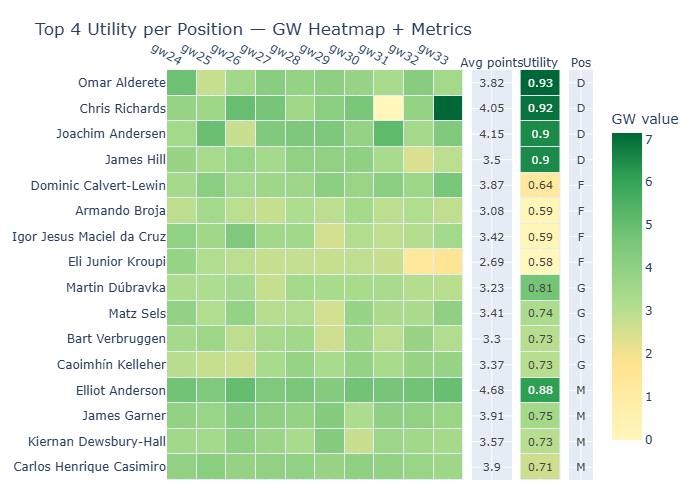Viewport: 700px width, 500px height.
Task: Click the Utility column header
Action: pyautogui.click(x=540, y=63)
